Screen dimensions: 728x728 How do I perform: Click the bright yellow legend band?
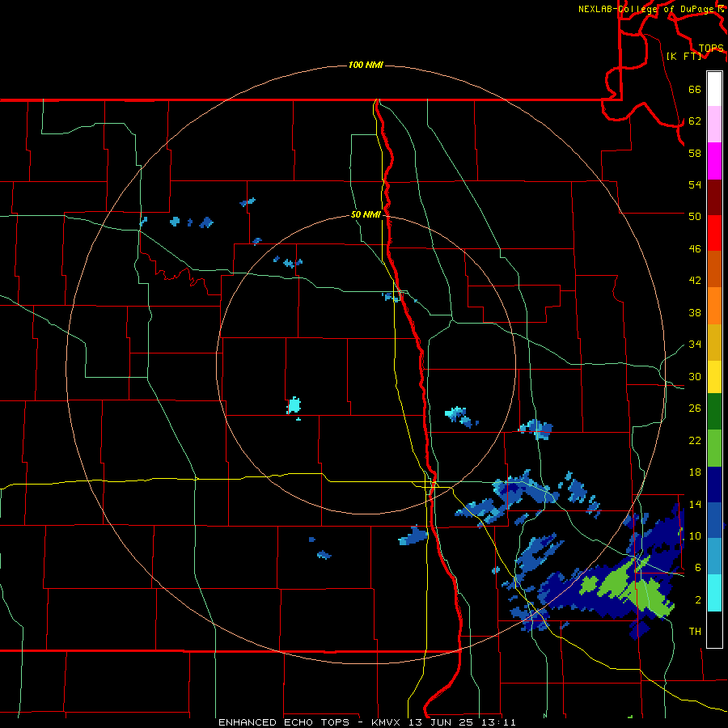pos(714,377)
